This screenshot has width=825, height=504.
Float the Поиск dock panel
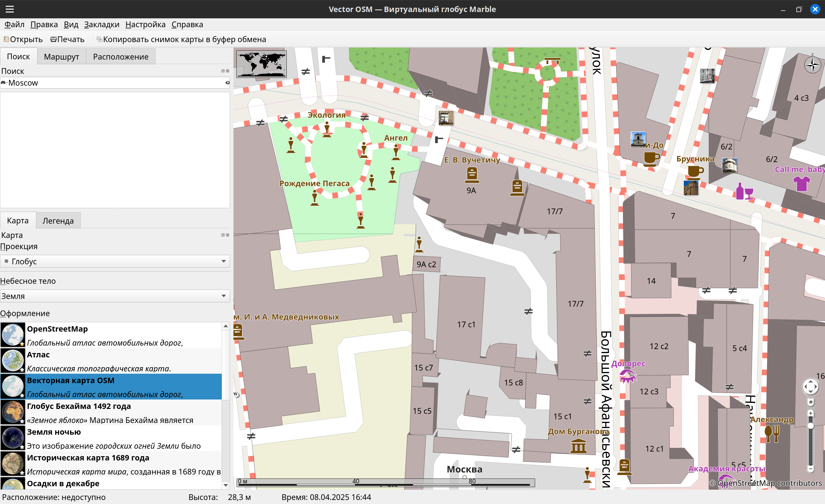pyautogui.click(x=223, y=71)
